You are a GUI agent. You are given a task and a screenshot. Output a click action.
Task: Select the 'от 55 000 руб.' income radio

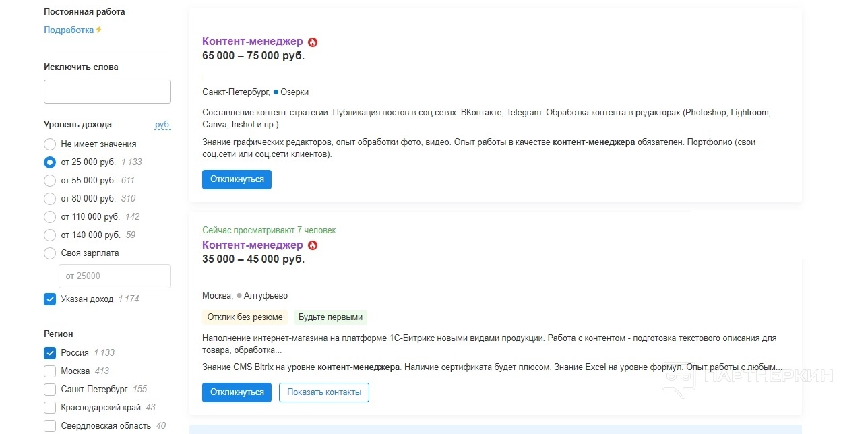50,181
